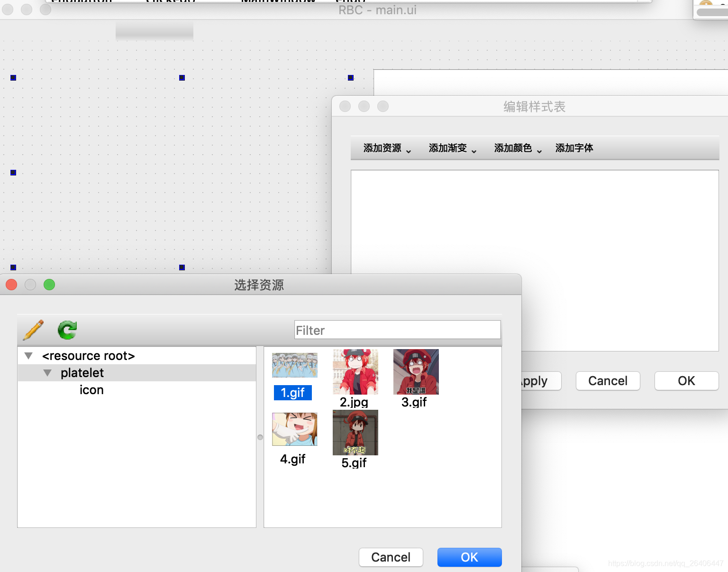Click the splitter handle between resource panes
Viewport: 728px width, 572px height.
click(260, 437)
